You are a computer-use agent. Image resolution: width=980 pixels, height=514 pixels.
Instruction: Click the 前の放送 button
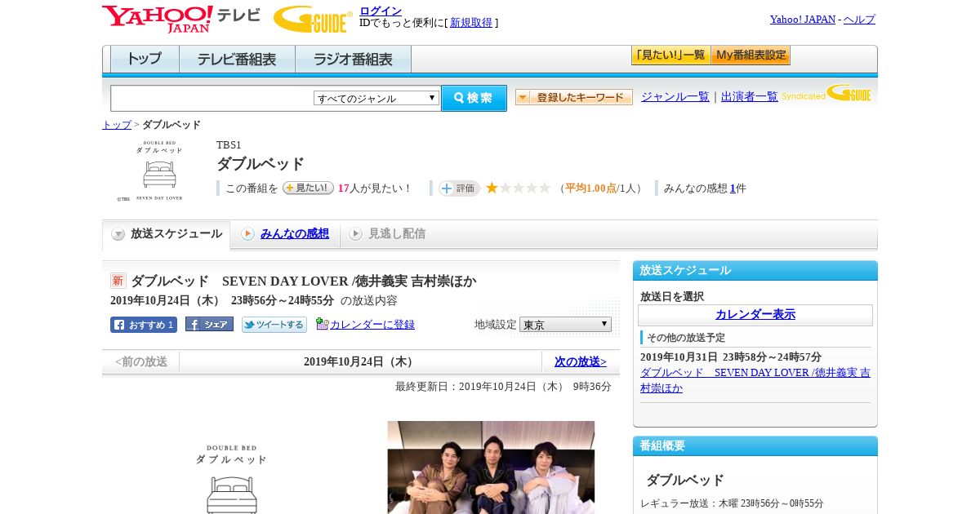[x=140, y=361]
